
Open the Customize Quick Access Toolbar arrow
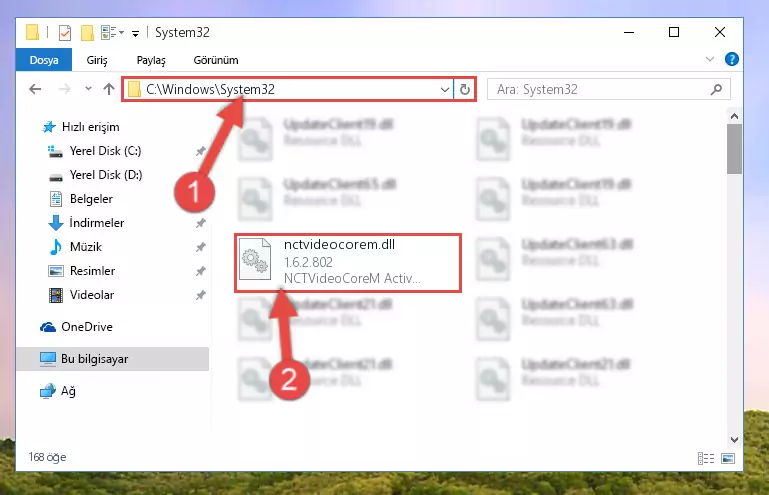coord(135,33)
